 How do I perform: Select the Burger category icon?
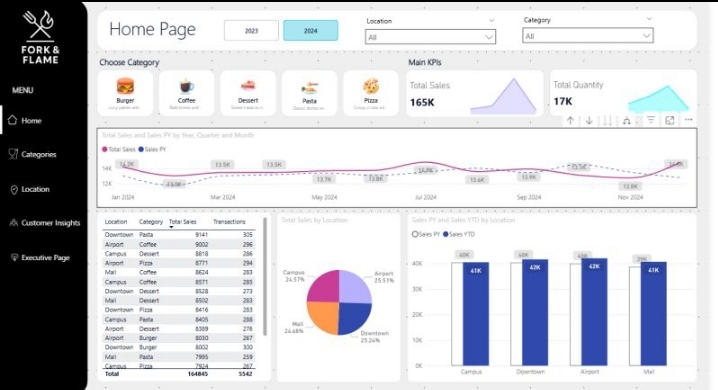click(x=125, y=86)
